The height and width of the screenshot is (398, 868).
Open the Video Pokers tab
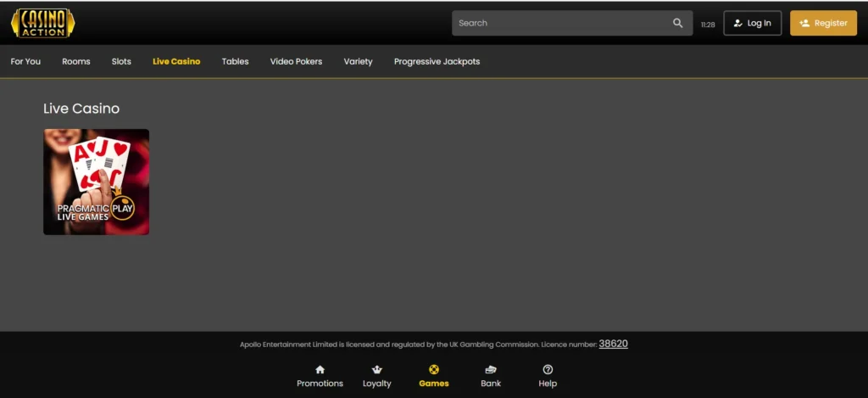[296, 62]
